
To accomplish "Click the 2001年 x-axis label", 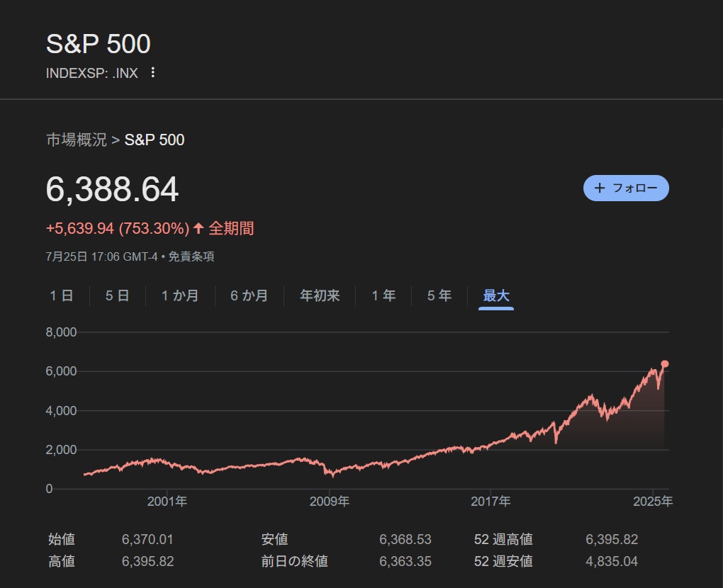I will [x=167, y=502].
